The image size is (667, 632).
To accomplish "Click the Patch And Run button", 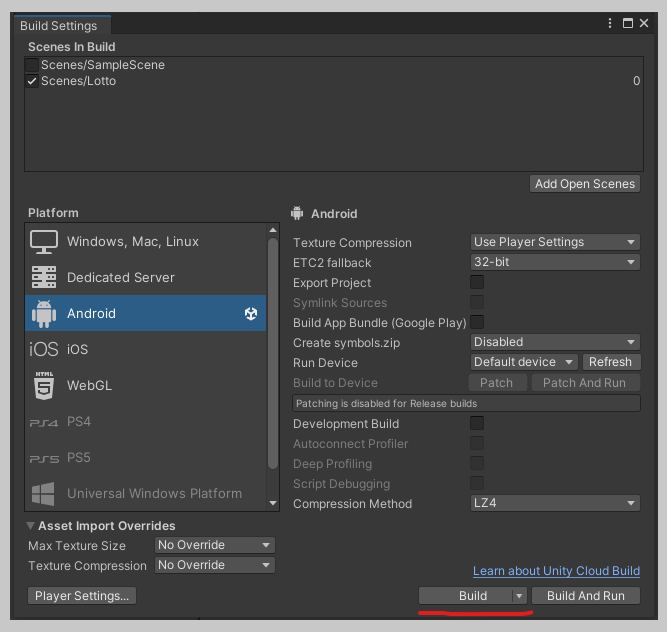I will [585, 383].
